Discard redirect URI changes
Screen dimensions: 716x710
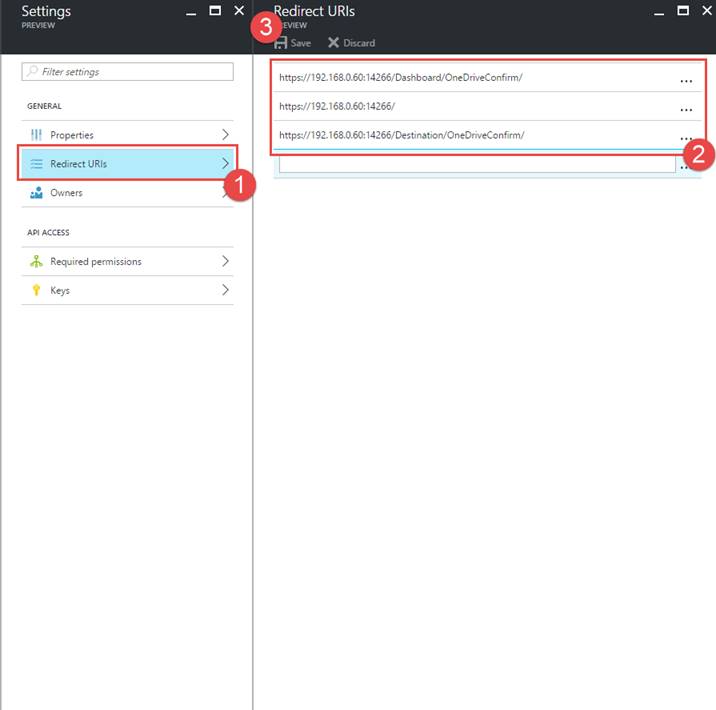351,43
